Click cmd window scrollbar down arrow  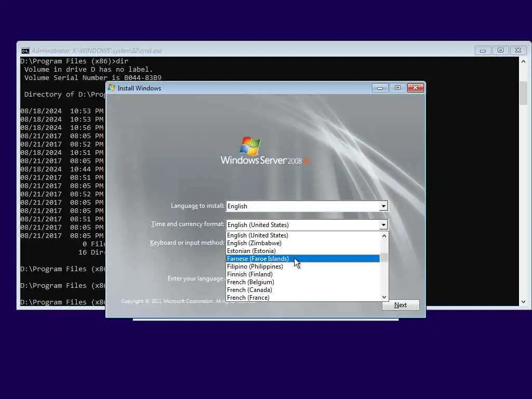coord(523,302)
